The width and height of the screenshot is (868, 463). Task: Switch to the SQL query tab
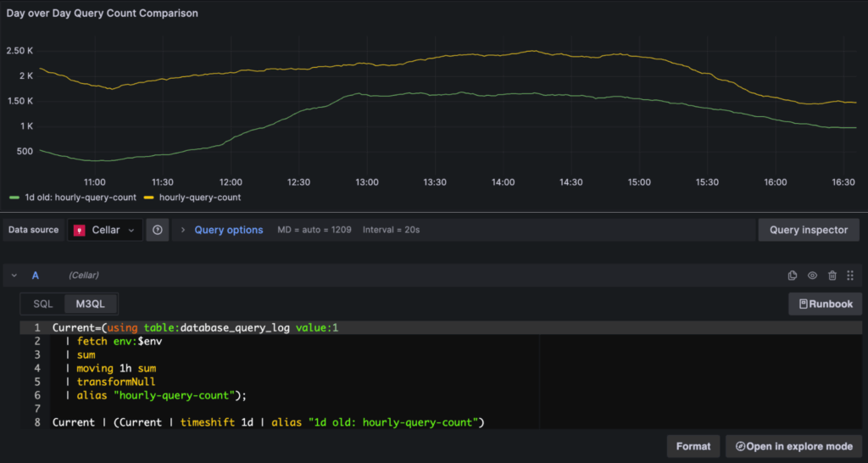(42, 304)
